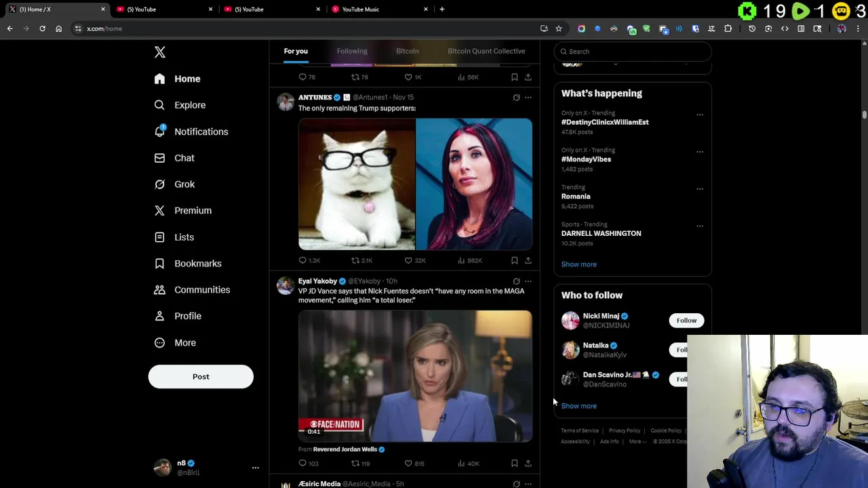View analytics of the ANTUNES post
Screen dimensions: 868x488
click(469, 260)
